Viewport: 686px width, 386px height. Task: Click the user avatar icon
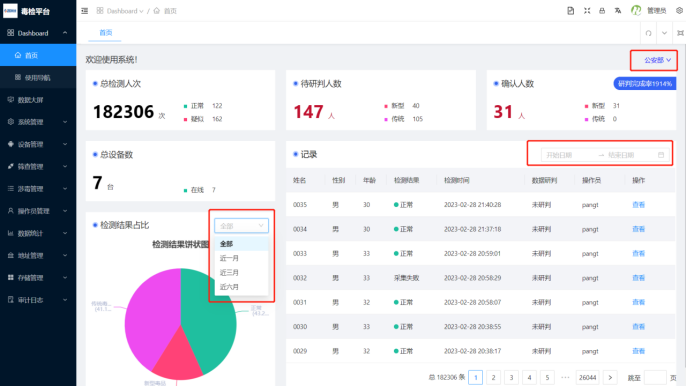[636, 11]
